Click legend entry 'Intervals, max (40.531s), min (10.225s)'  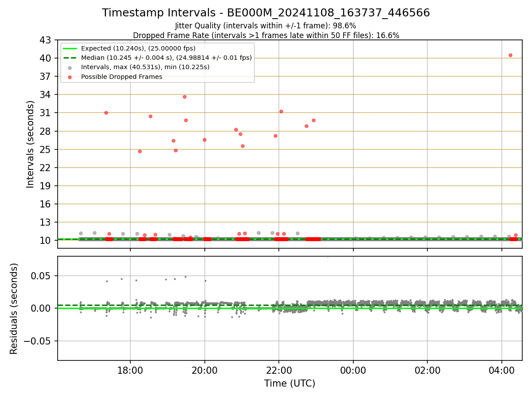(x=145, y=67)
